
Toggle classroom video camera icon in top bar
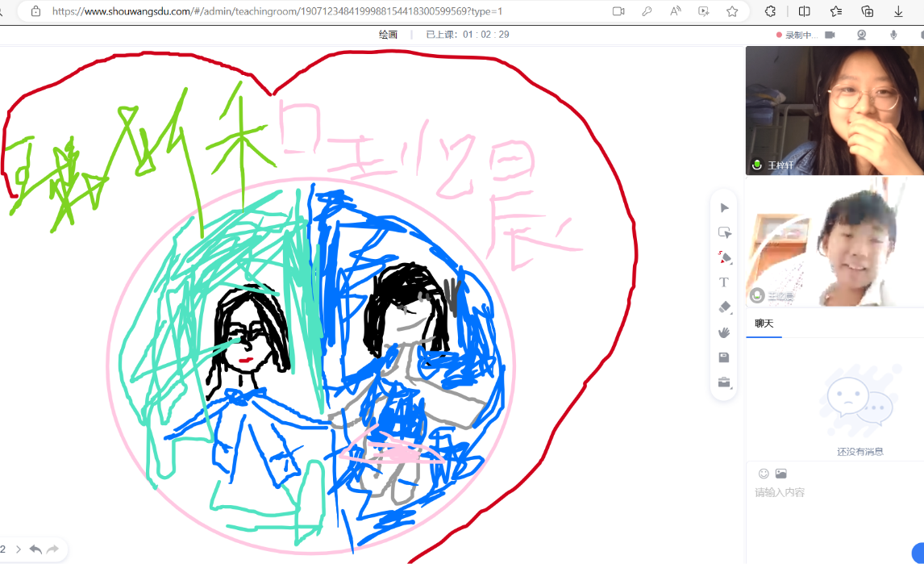point(830,35)
